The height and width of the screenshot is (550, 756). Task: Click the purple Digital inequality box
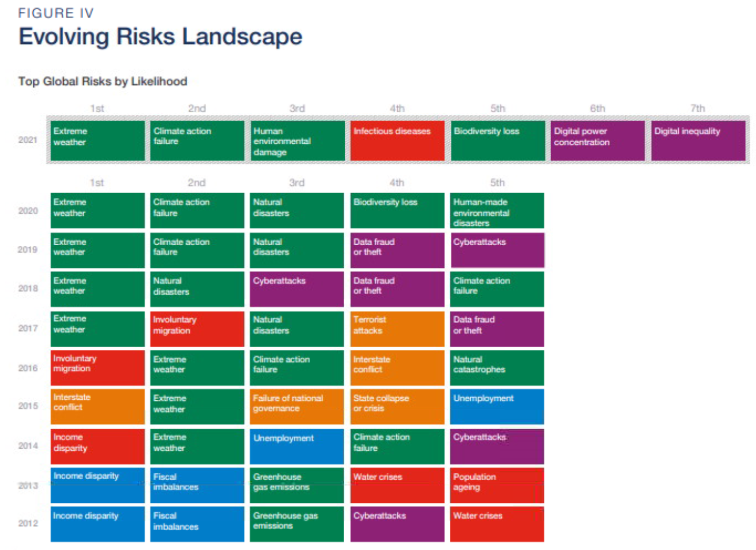(x=698, y=141)
